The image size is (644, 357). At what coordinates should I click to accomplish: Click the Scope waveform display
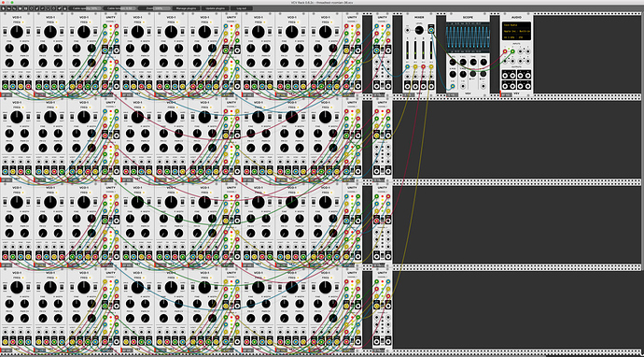(468, 37)
